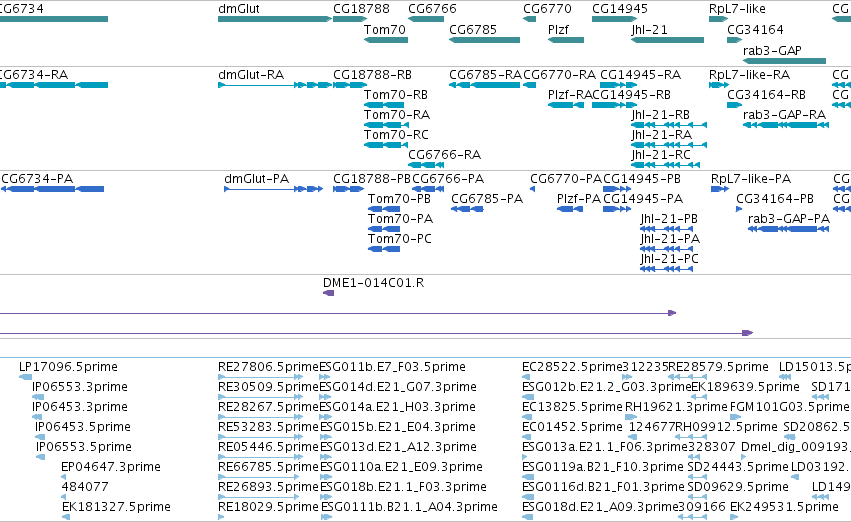Select the RH19621.3prime EST label
The image size is (851, 522).
(x=676, y=407)
